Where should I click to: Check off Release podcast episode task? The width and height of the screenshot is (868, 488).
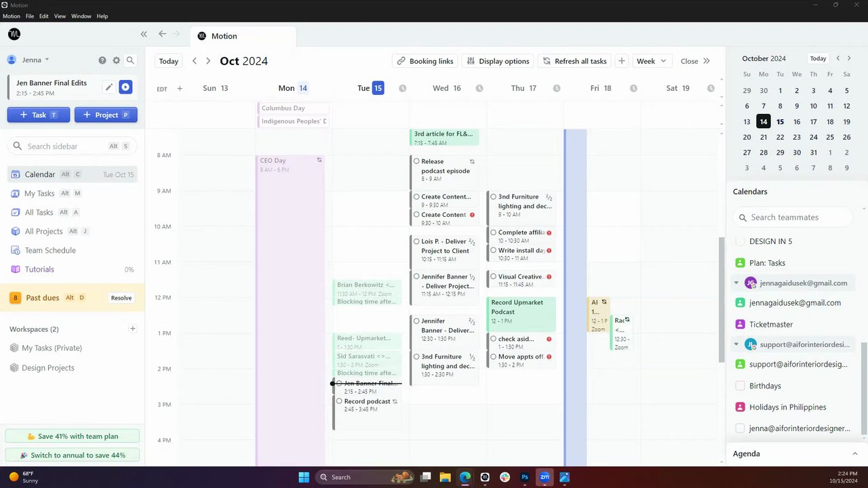pyautogui.click(x=416, y=161)
